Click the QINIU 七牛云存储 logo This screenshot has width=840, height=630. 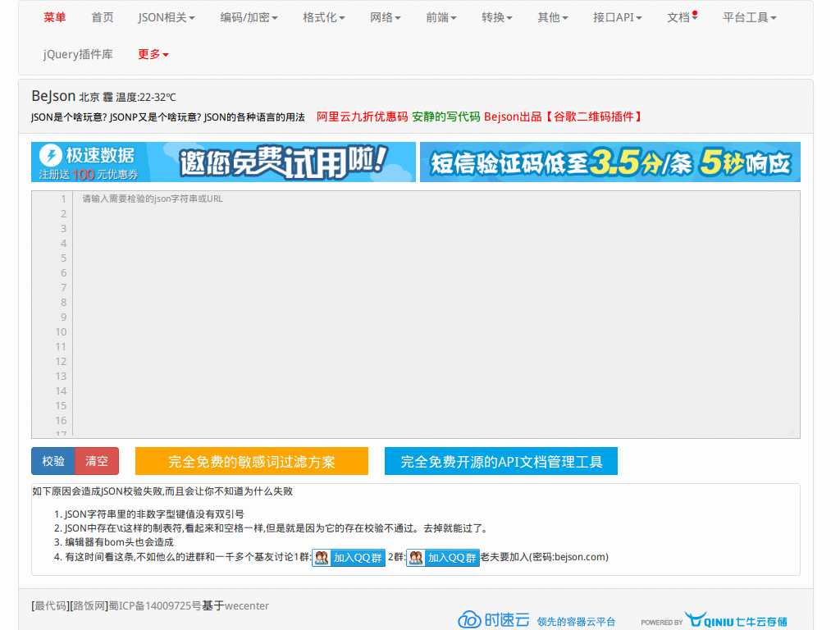click(x=736, y=620)
